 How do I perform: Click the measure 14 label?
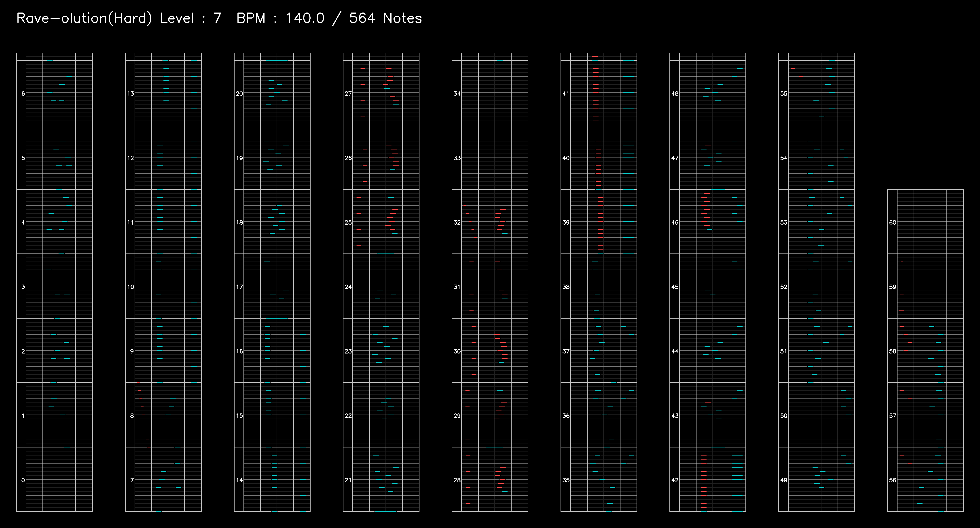(239, 480)
